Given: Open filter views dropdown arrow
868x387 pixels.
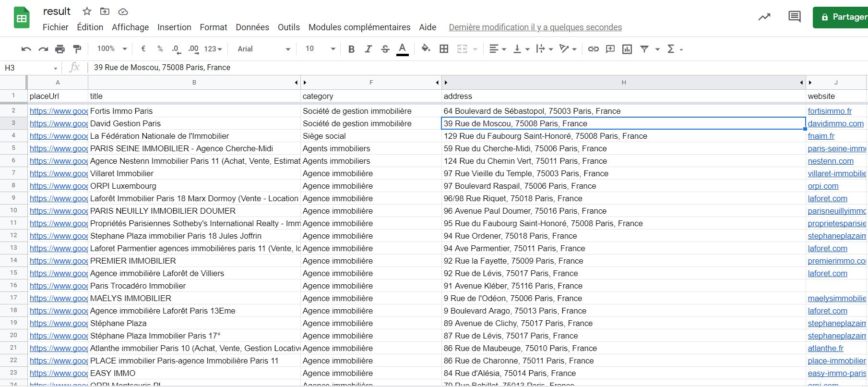Looking at the screenshot, I should coord(657,49).
